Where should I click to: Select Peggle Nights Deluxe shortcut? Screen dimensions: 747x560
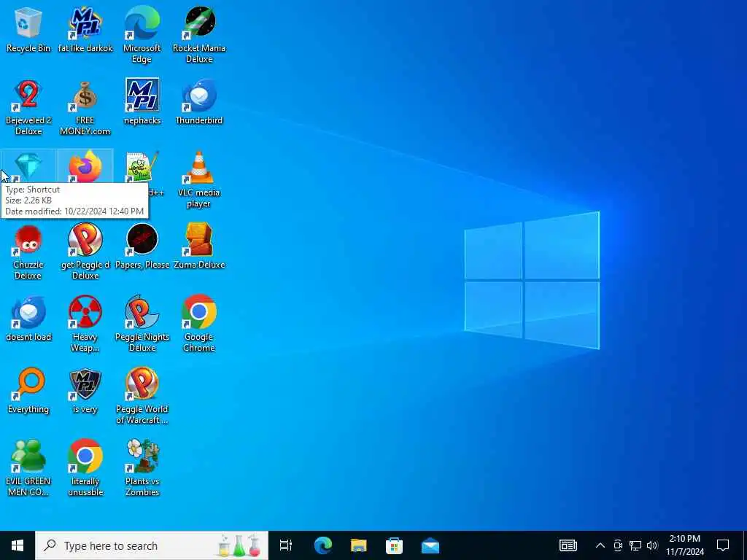[142, 324]
